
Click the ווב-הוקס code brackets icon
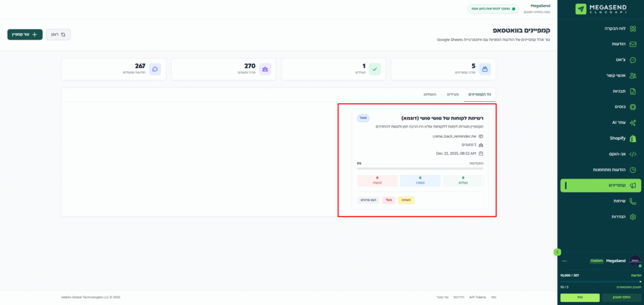click(x=633, y=153)
